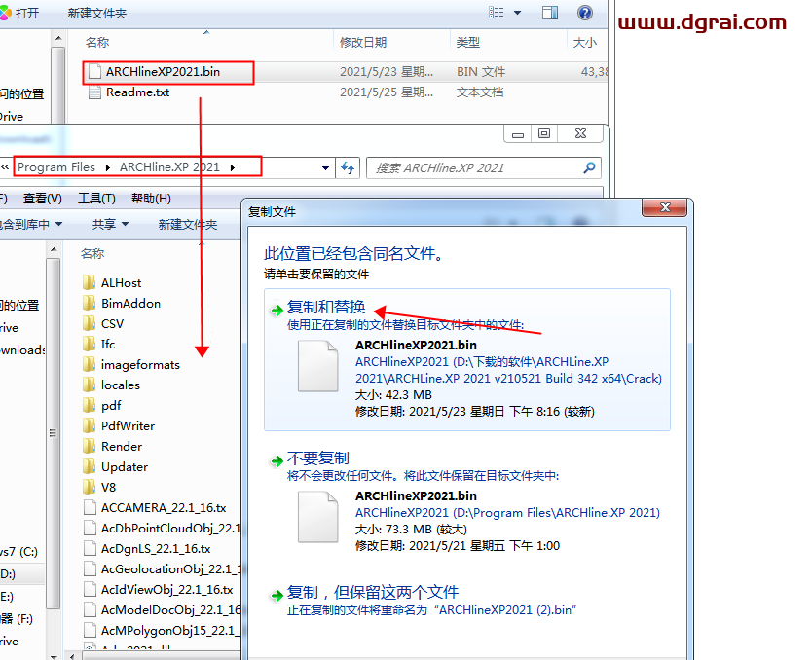This screenshot has width=812, height=660.
Task: Click scroll up arrow in lower file list
Action: [54, 250]
